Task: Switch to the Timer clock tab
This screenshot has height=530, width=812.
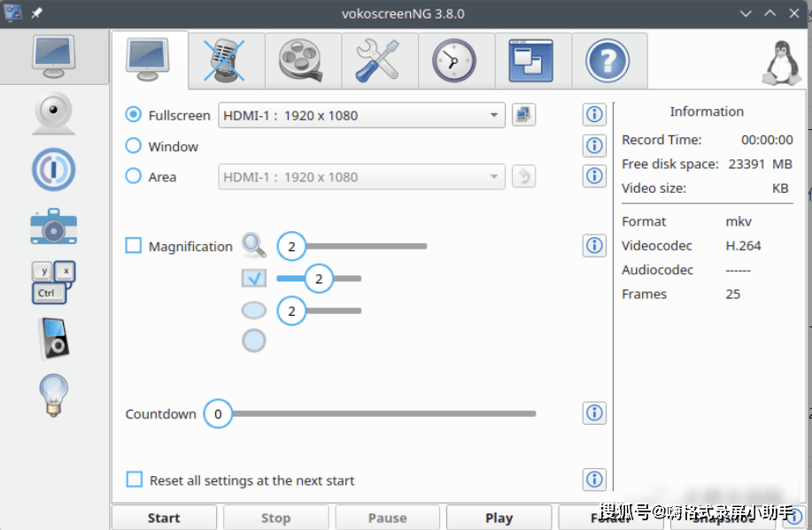Action: 456,60
